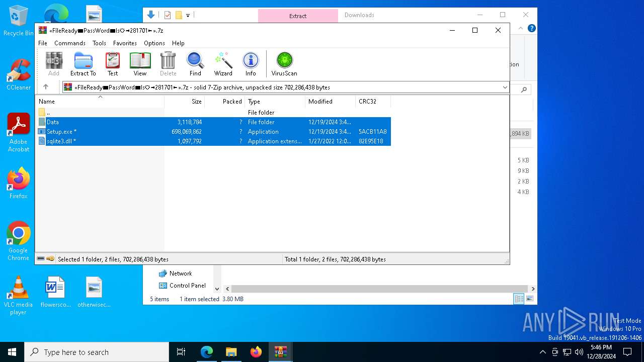
Task: Switch to Extract tab in Explorer window
Action: tap(298, 16)
